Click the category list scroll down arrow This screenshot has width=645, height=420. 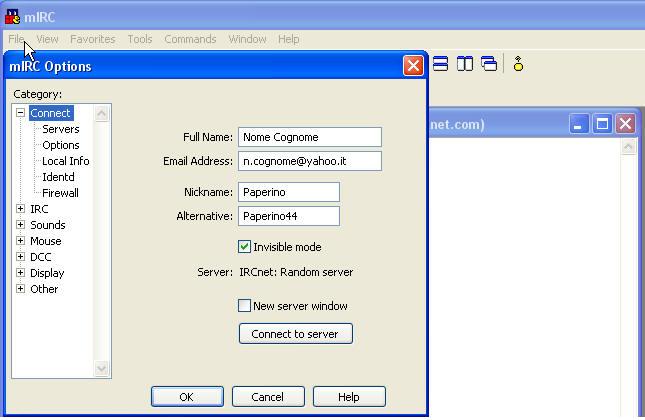pos(102,369)
